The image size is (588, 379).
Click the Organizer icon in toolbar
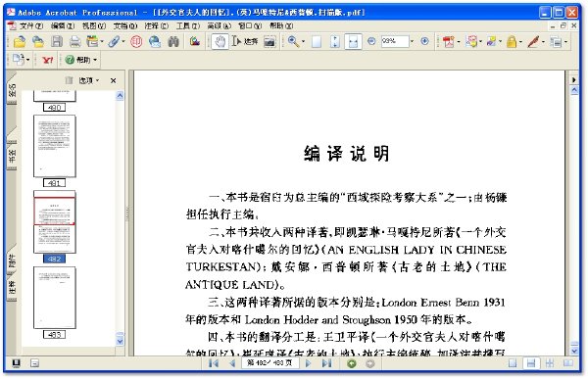tap(91, 41)
